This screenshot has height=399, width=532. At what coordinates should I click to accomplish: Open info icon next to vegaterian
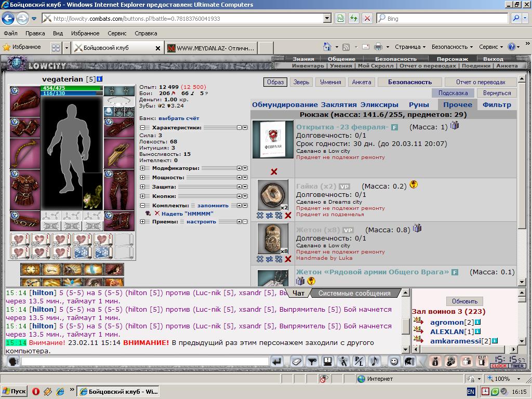pyautogui.click(x=99, y=79)
